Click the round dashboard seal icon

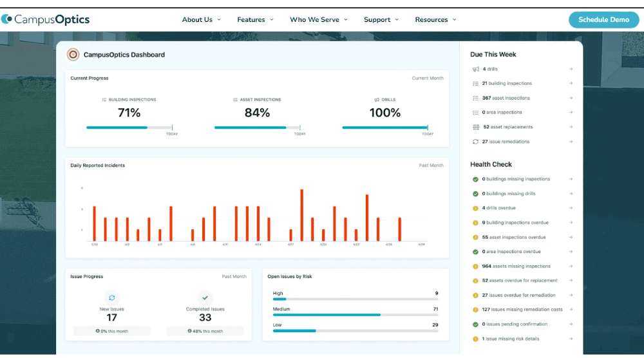(73, 55)
